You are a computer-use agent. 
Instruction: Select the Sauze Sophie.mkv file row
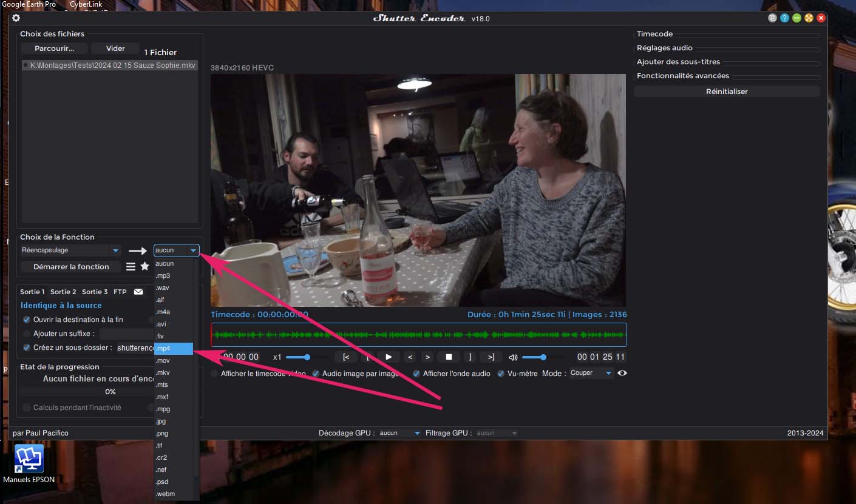tap(110, 65)
